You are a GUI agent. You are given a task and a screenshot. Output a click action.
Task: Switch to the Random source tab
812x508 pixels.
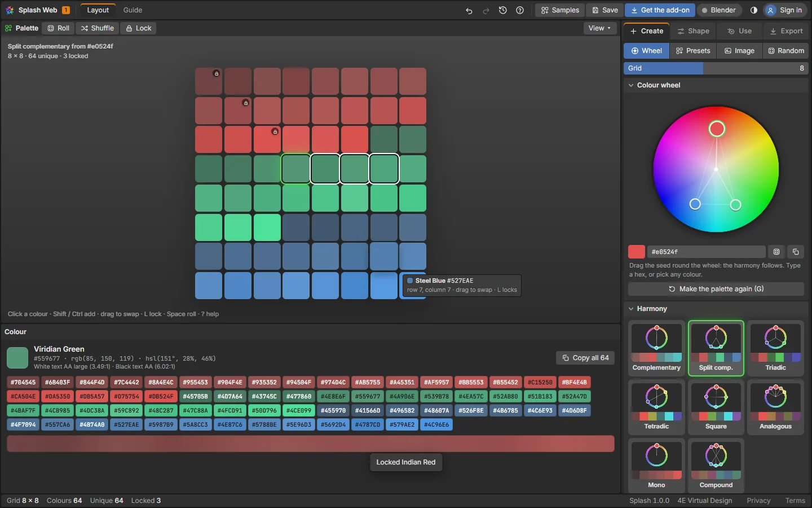tap(786, 51)
